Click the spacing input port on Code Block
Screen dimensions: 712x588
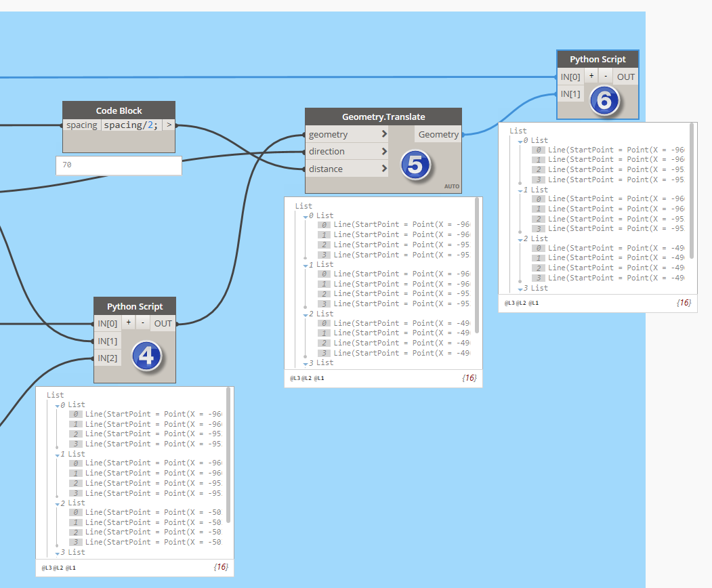(82, 125)
